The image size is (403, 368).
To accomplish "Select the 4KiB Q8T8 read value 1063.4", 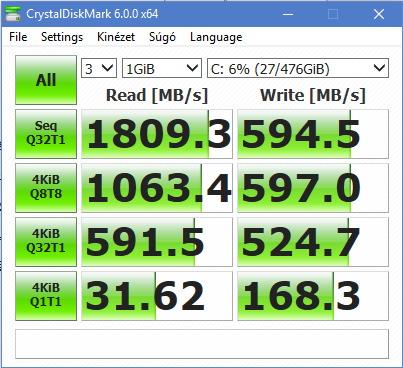I will pyautogui.click(x=157, y=188).
